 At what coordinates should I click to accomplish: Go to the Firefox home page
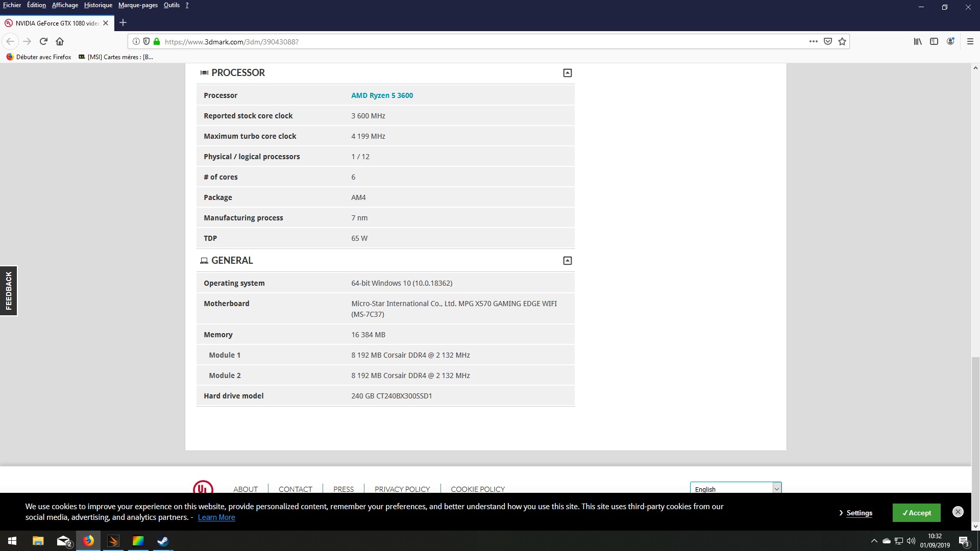pyautogui.click(x=60, y=41)
